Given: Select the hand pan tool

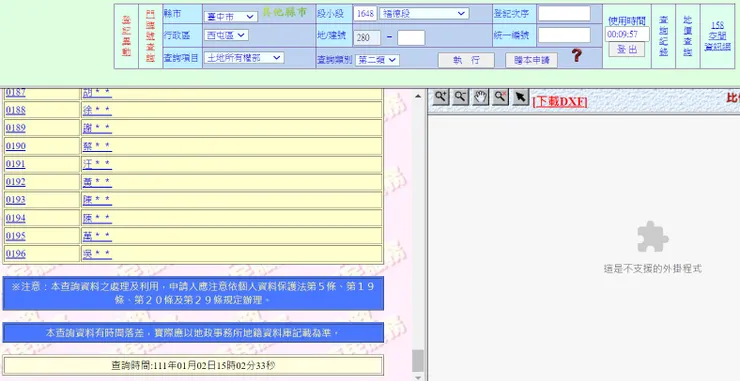Looking at the screenshot, I should point(480,97).
